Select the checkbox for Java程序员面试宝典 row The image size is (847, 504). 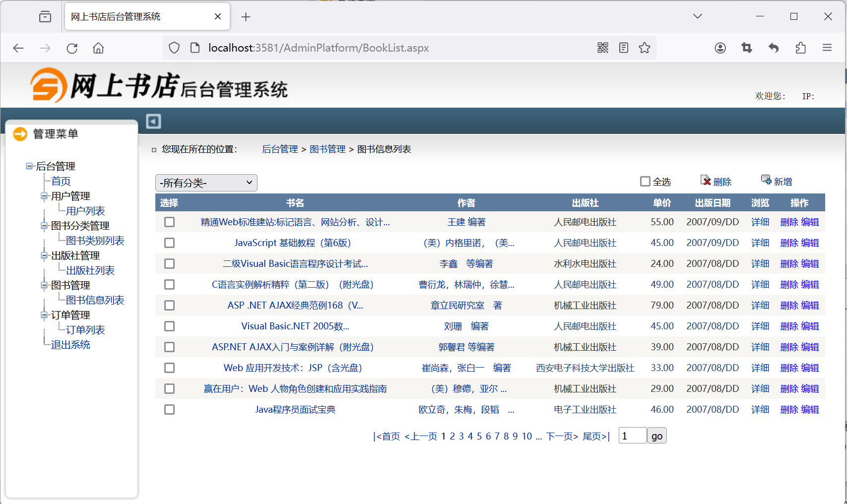point(170,410)
